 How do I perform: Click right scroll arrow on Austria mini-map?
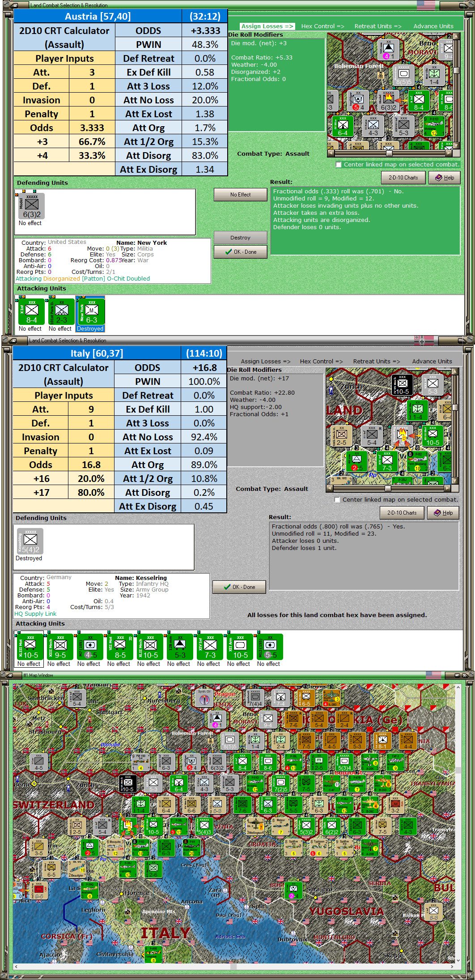(449, 153)
